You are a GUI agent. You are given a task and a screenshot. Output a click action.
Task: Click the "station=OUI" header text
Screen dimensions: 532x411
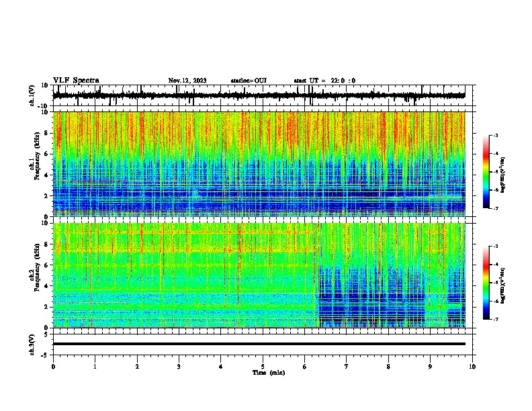click(249, 81)
